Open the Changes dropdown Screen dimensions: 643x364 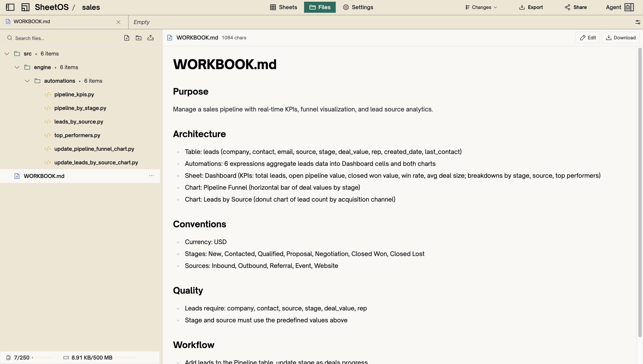tap(481, 7)
